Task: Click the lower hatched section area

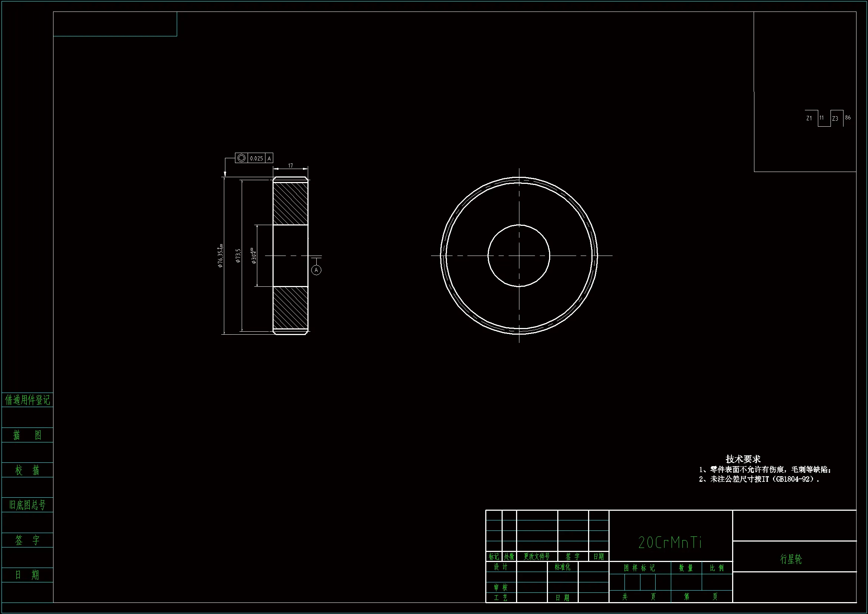Action: 290,307
